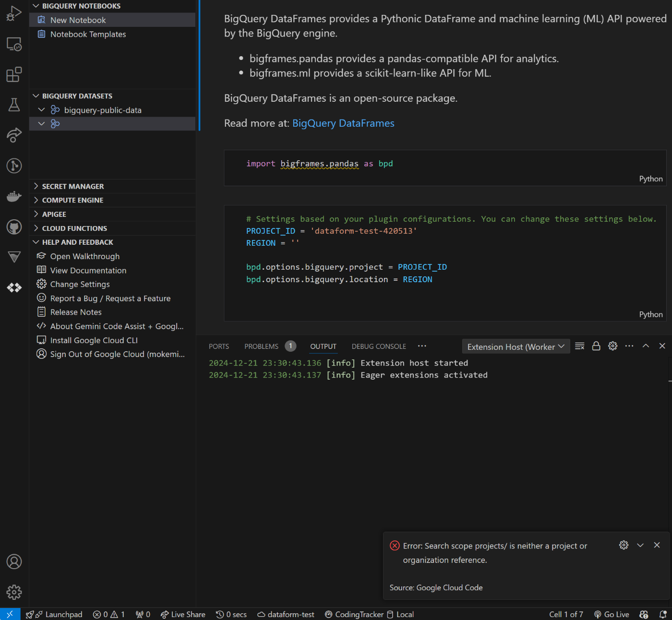
Task: Expand the Cloud Functions section
Action: click(x=36, y=228)
